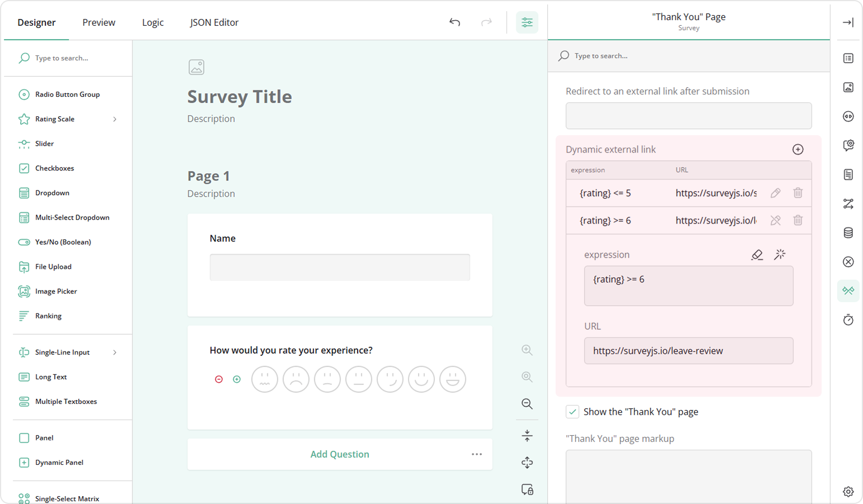Zoom out the survey canvas
The height and width of the screenshot is (504, 863).
coord(527,403)
